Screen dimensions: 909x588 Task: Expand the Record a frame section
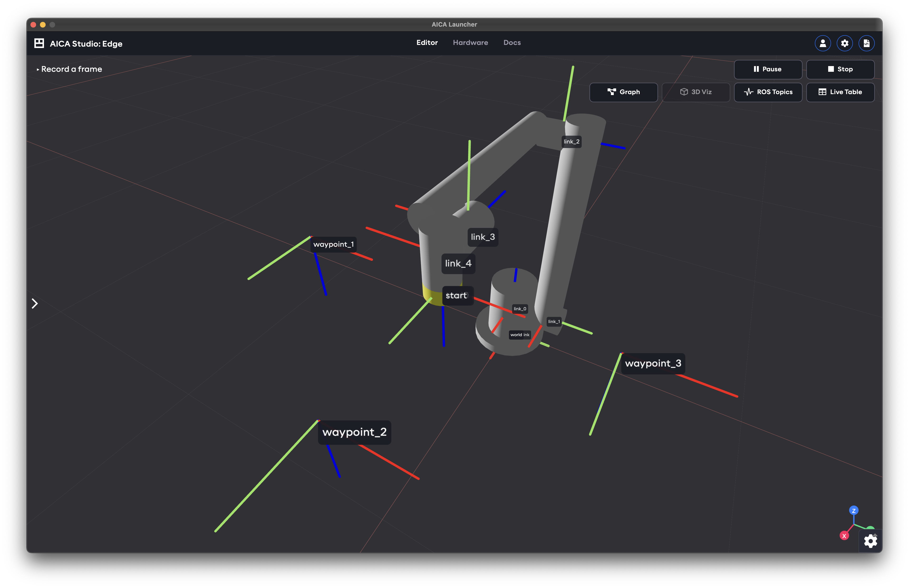tap(69, 69)
